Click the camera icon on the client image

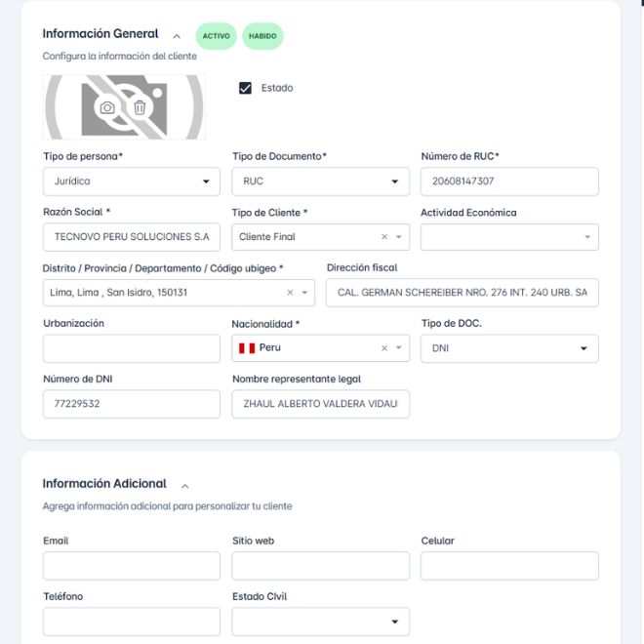coord(107,107)
